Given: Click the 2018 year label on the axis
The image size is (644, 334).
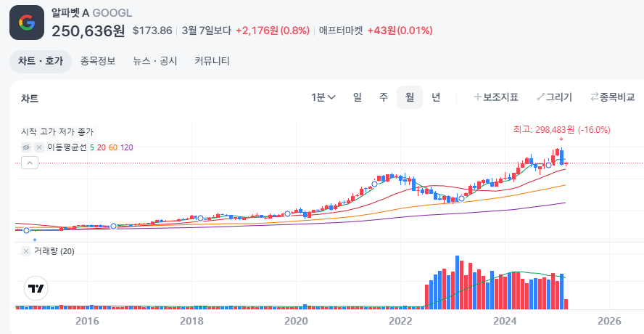Looking at the screenshot, I should (x=191, y=321).
